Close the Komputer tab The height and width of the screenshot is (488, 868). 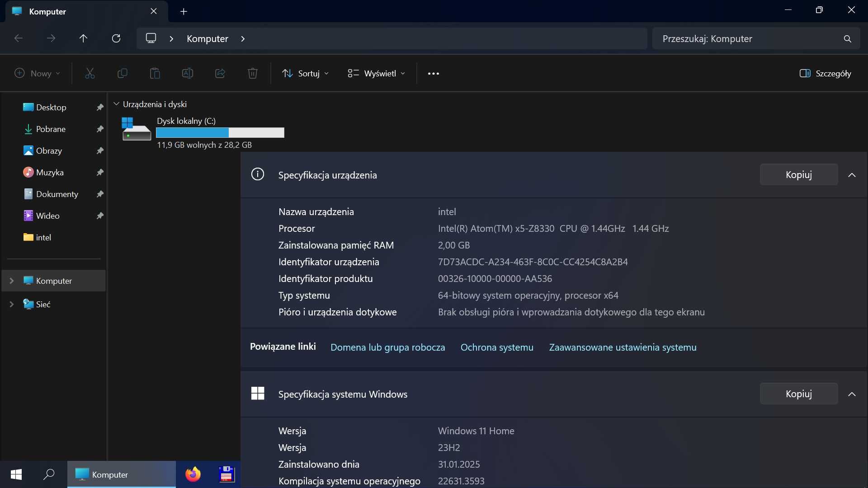(x=154, y=11)
